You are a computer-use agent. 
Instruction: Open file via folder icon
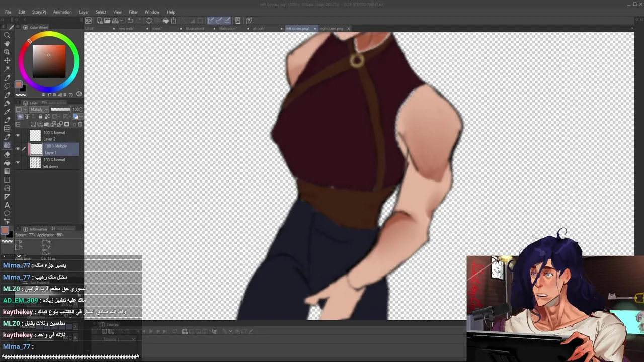(107, 21)
